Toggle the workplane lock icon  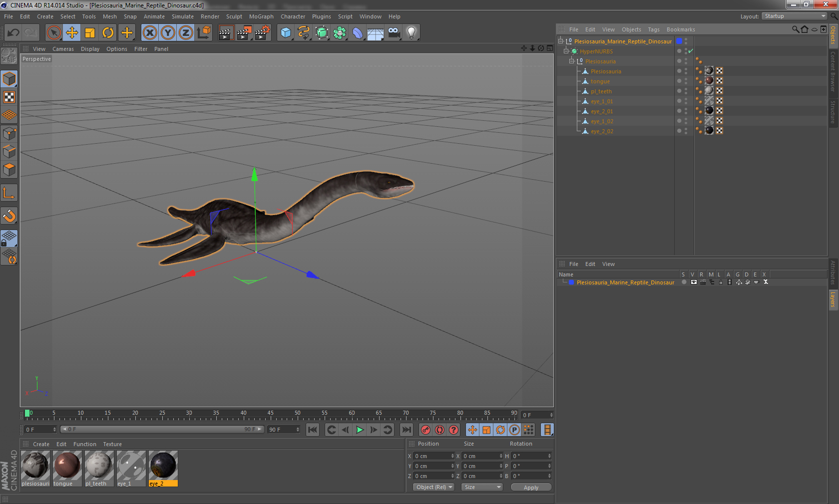pyautogui.click(x=9, y=238)
